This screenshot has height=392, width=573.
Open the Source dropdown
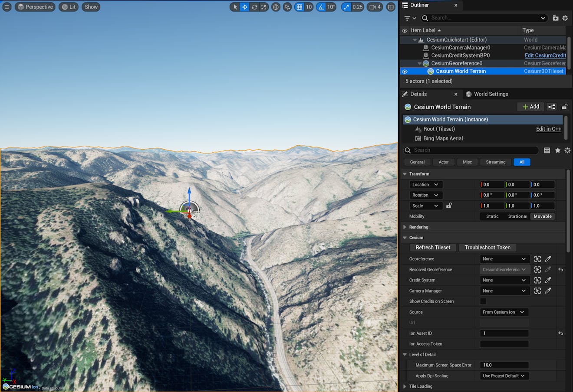[504, 312]
